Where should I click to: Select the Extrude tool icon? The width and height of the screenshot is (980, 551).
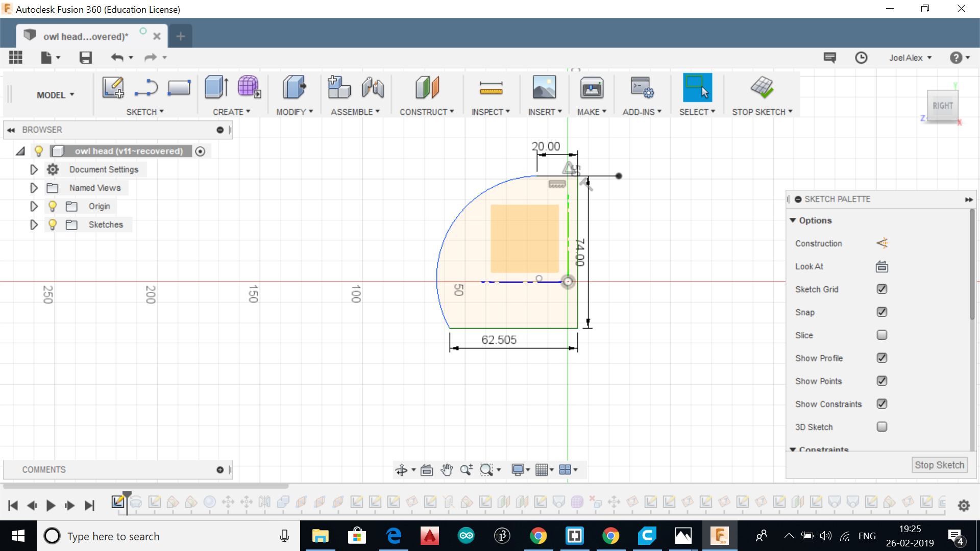coord(216,87)
